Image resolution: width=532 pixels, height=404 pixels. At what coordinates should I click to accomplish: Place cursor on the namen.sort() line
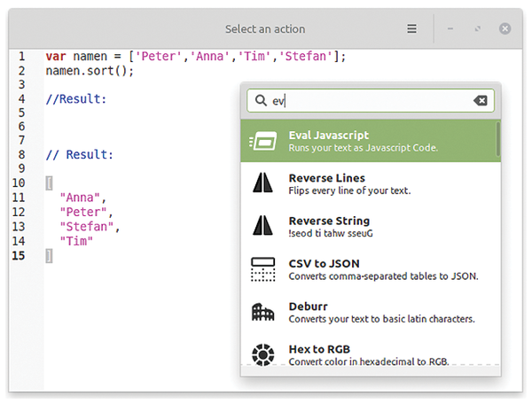point(90,71)
